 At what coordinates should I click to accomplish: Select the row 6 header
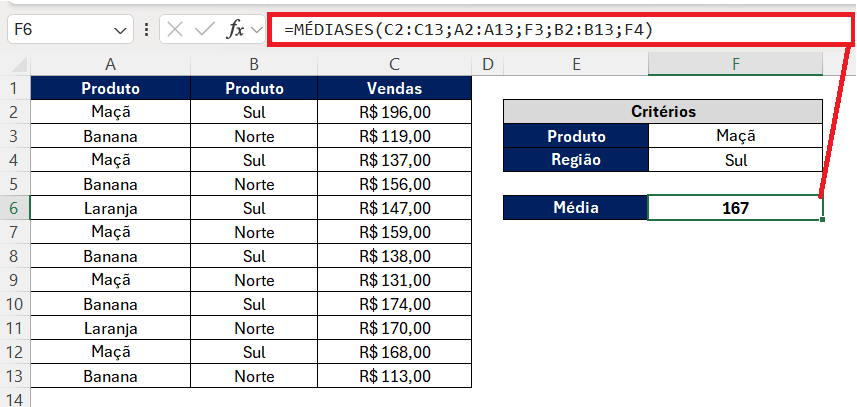(x=15, y=208)
